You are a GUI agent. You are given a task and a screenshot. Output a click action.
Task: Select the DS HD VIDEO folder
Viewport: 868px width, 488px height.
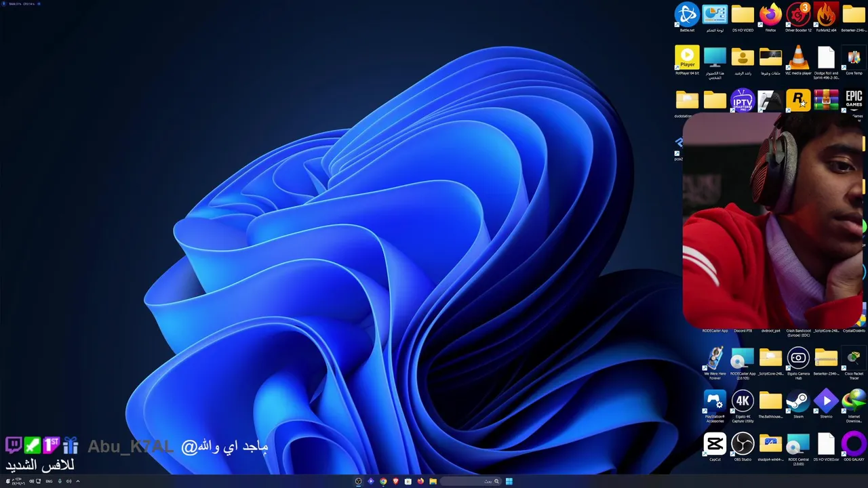pos(743,18)
